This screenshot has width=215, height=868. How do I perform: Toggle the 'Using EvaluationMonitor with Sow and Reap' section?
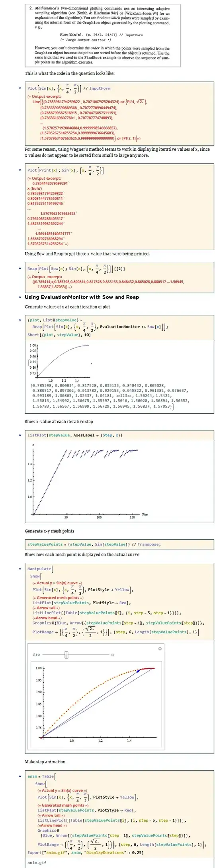20,297
